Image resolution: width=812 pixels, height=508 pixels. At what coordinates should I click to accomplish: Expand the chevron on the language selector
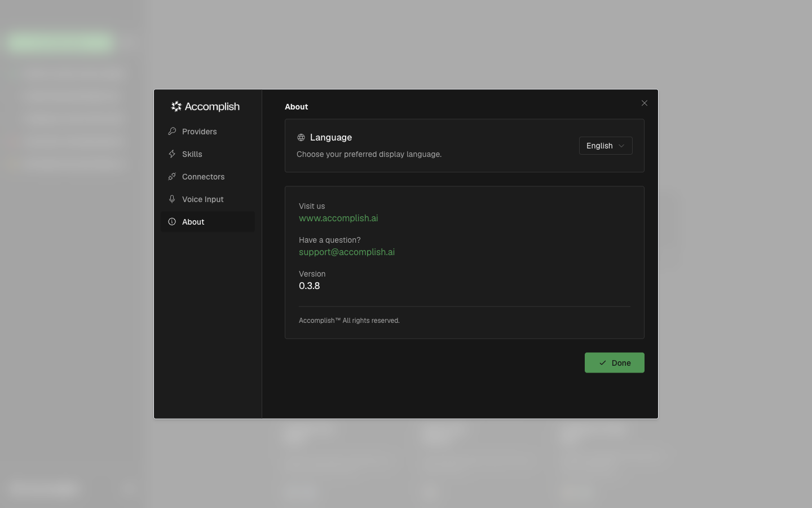click(621, 146)
